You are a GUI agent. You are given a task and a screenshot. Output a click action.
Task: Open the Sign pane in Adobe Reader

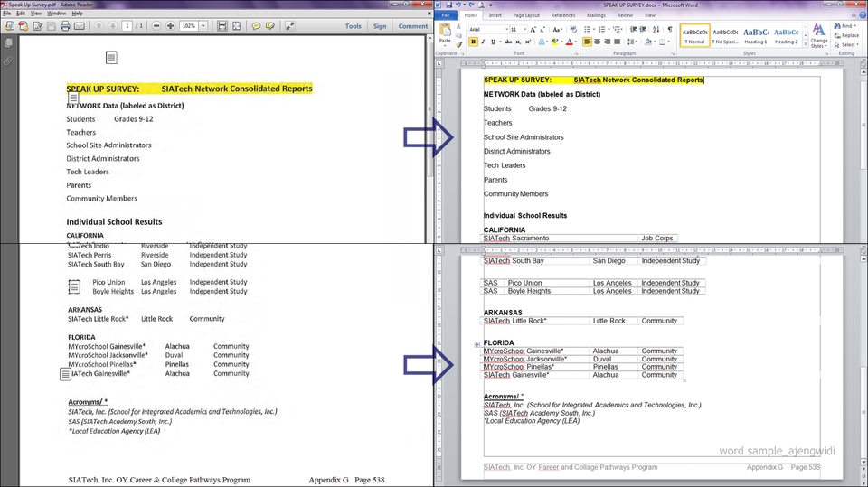click(x=380, y=26)
